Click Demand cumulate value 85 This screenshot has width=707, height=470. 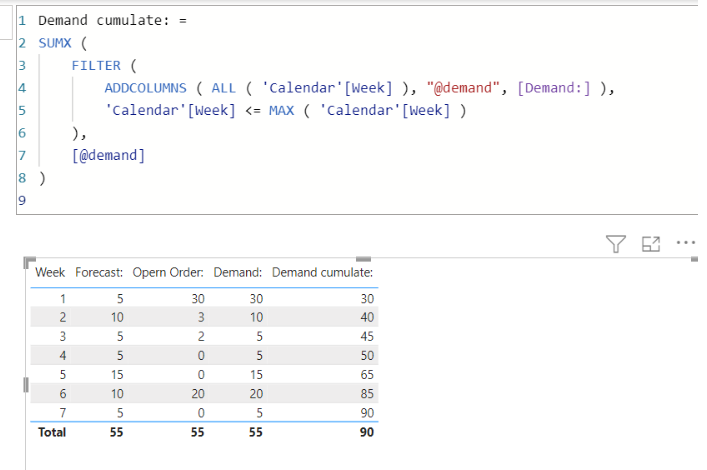(x=367, y=394)
